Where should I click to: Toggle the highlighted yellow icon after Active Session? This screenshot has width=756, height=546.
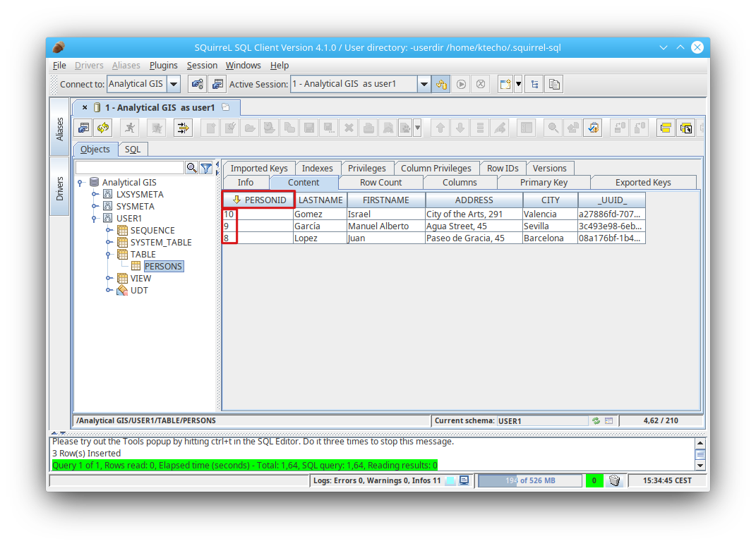click(441, 85)
